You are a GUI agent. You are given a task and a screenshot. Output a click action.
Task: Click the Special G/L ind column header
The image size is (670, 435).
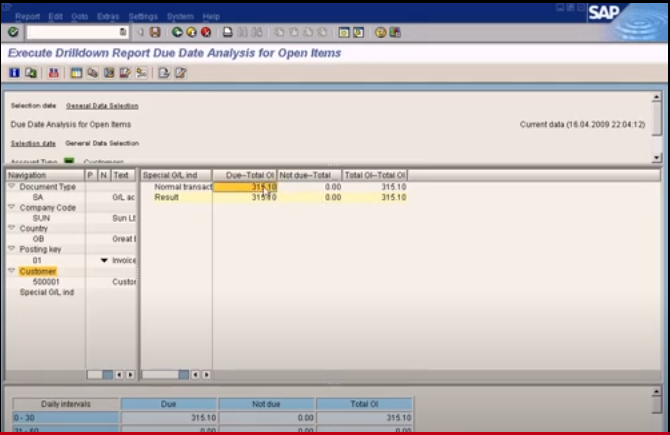[176, 175]
